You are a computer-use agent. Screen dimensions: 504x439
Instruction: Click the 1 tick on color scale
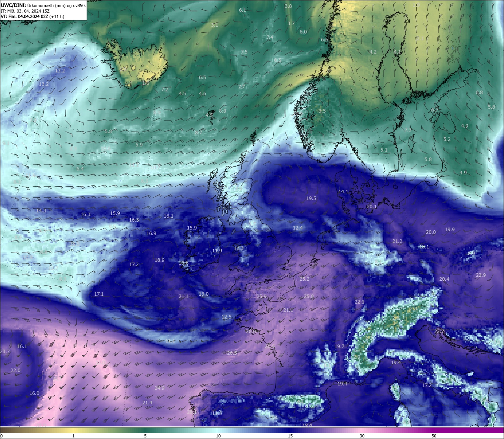point(73,436)
